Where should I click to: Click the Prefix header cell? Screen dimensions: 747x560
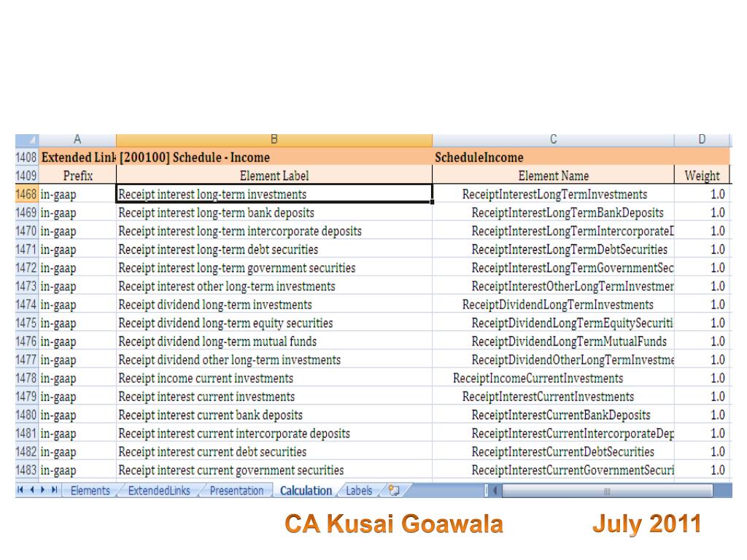click(77, 176)
